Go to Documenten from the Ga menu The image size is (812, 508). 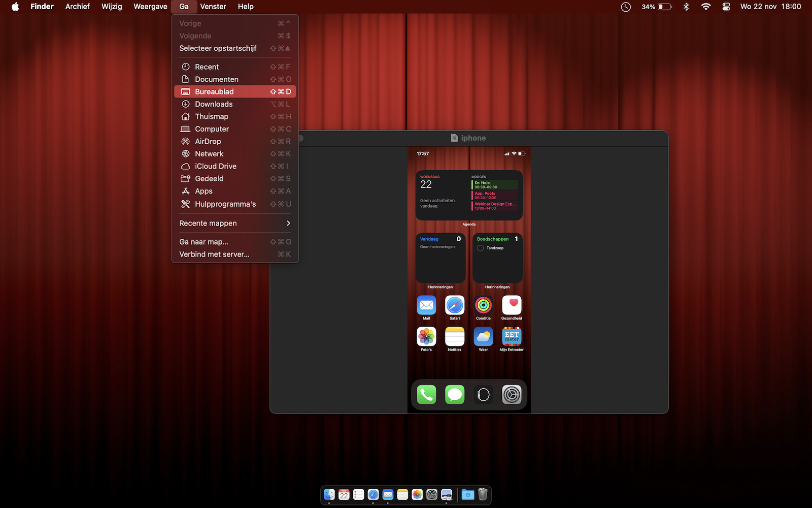coord(235,79)
